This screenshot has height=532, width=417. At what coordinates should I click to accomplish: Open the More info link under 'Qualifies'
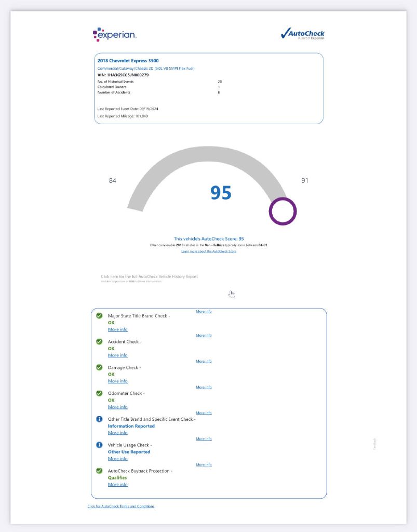click(118, 485)
